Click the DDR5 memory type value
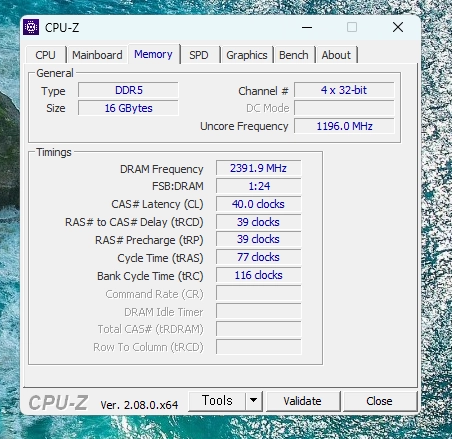The image size is (452, 439). [128, 90]
